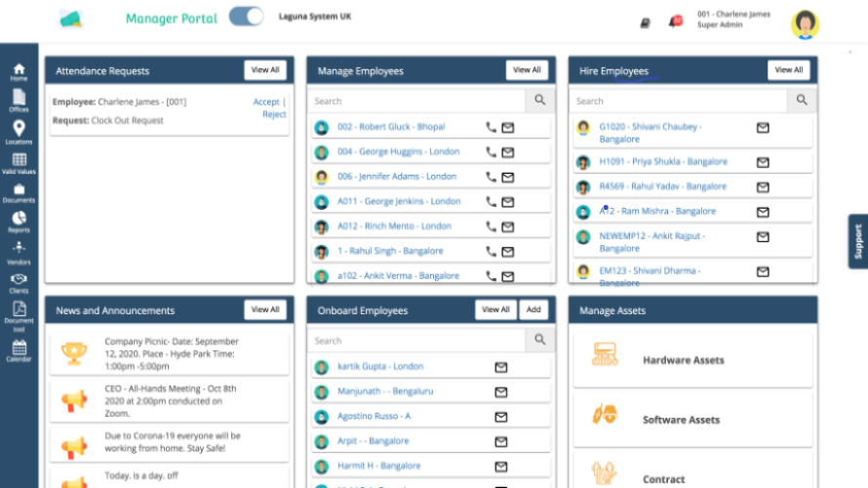Open the Support side tab

pyautogui.click(x=858, y=241)
